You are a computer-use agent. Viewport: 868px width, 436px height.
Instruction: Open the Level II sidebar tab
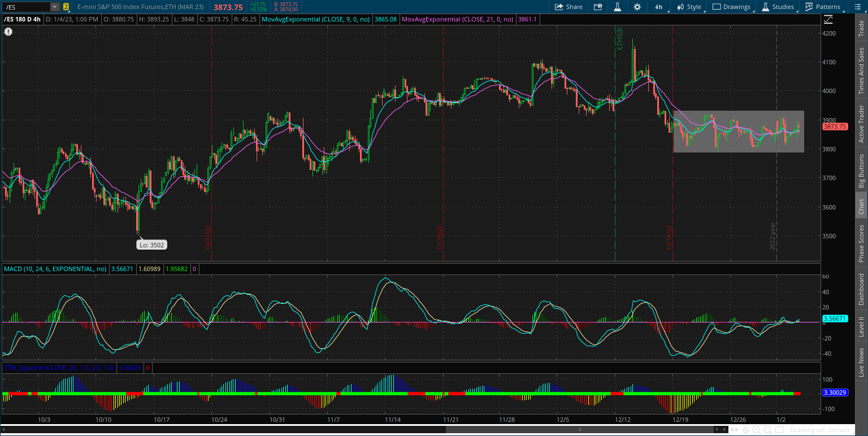[x=861, y=326]
